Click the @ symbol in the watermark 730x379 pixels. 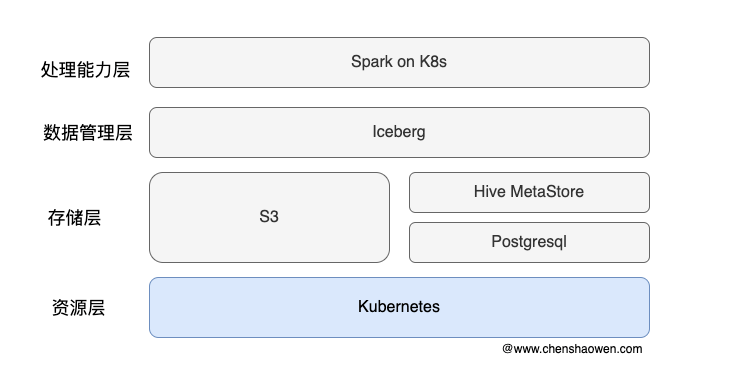pyautogui.click(x=507, y=349)
